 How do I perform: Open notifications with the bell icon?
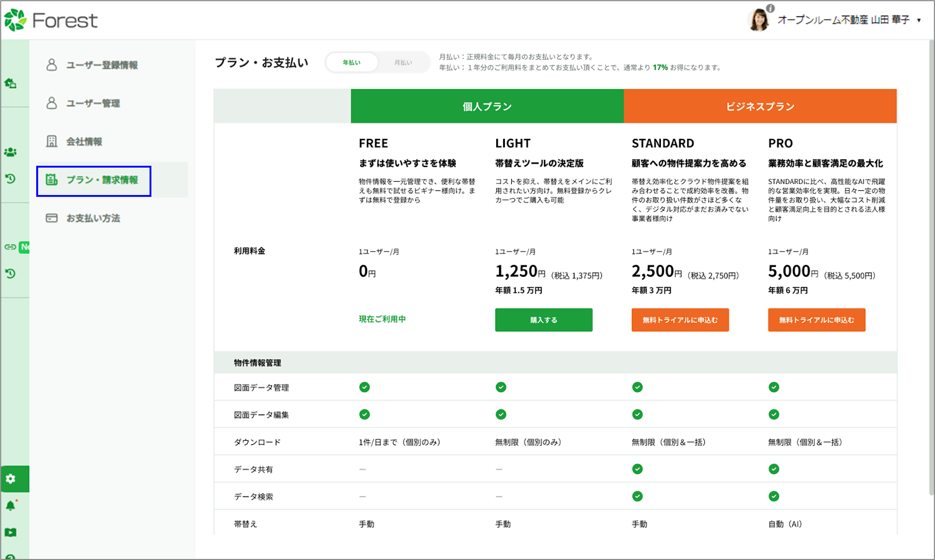(x=11, y=506)
